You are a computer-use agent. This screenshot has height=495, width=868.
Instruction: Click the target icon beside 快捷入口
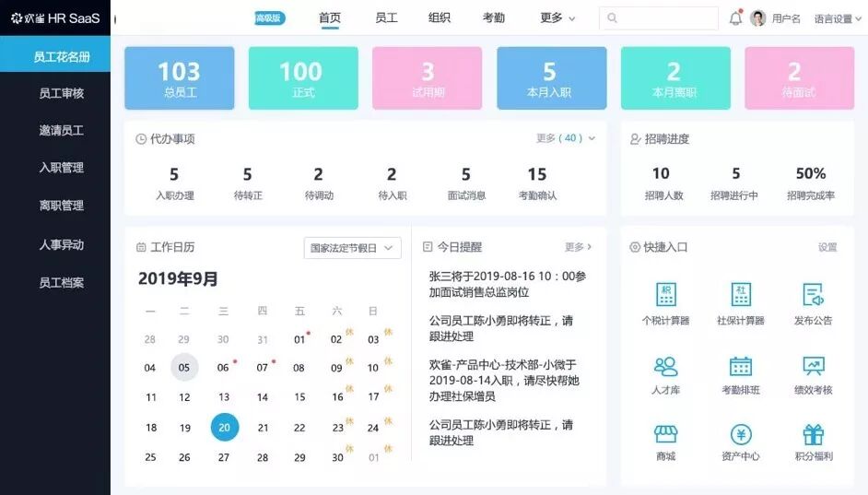click(634, 247)
